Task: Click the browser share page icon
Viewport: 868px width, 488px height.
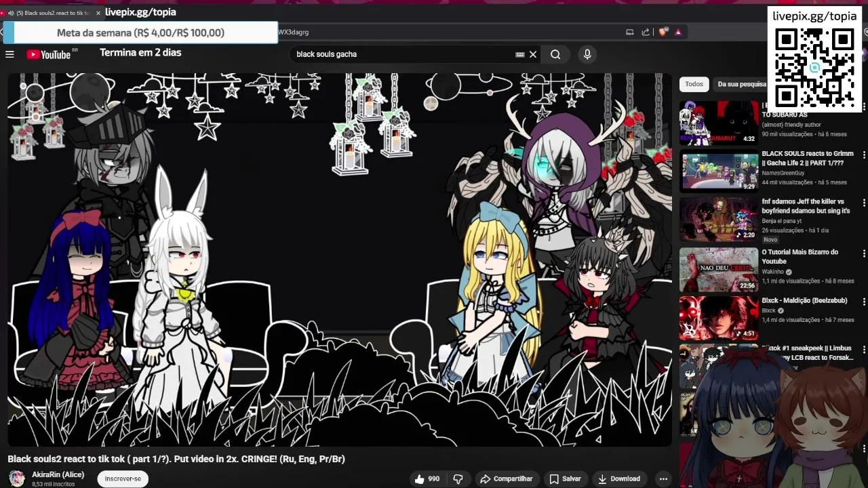Action: click(646, 32)
